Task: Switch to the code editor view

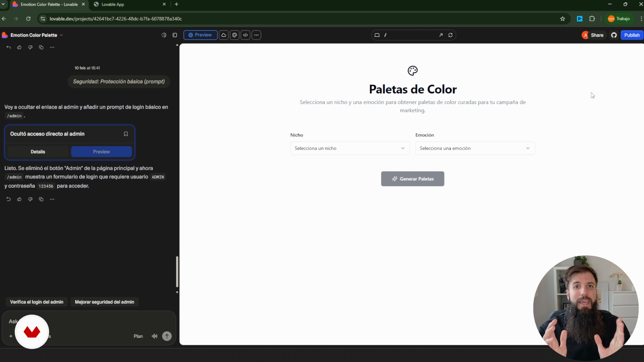Action: pyautogui.click(x=246, y=35)
